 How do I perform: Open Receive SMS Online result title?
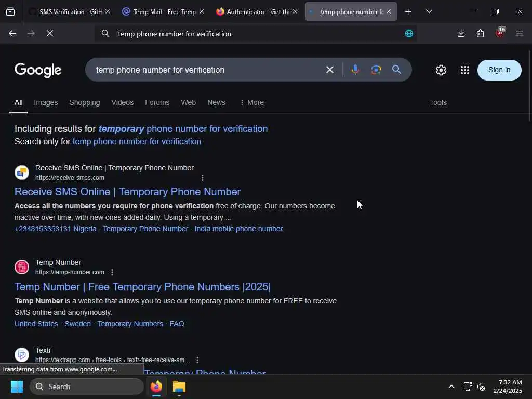pos(128,192)
